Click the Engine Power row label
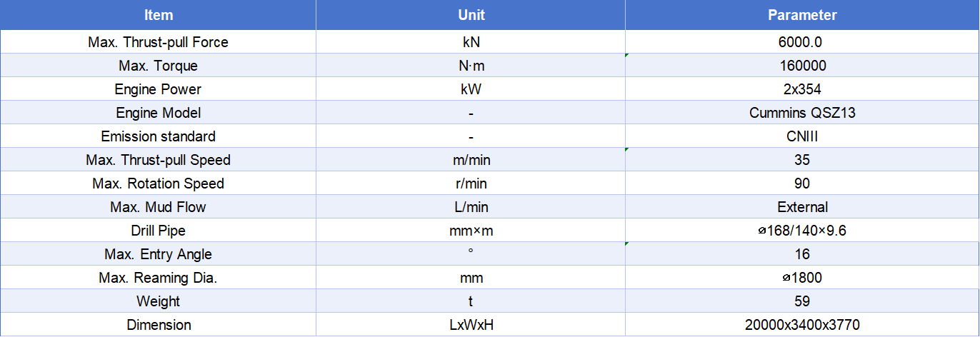980x337 pixels. (158, 89)
